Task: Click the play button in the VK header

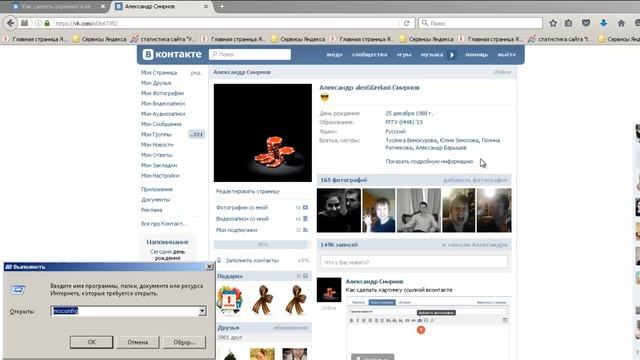Action: [452, 54]
